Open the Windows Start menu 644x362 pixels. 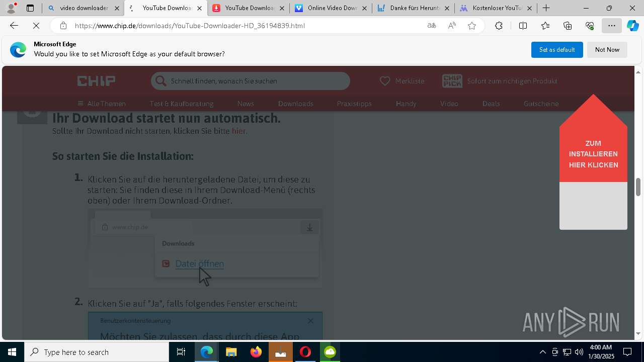tap(12, 352)
